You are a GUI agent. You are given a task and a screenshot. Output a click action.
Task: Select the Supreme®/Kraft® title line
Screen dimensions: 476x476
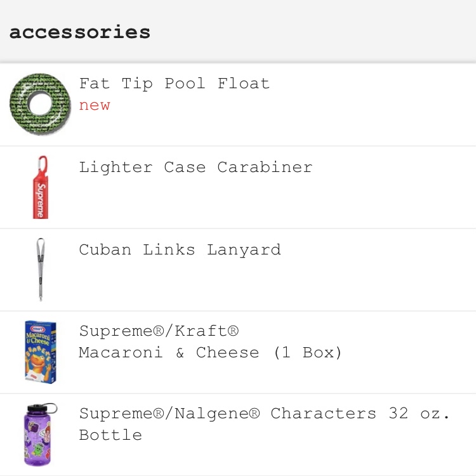159,331
